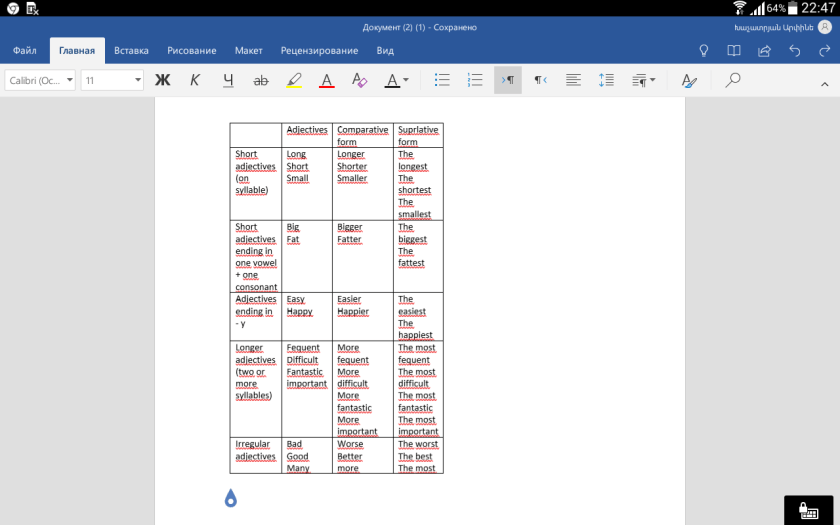Click the word 'Bigger' in table
The image size is (840, 525).
point(350,227)
